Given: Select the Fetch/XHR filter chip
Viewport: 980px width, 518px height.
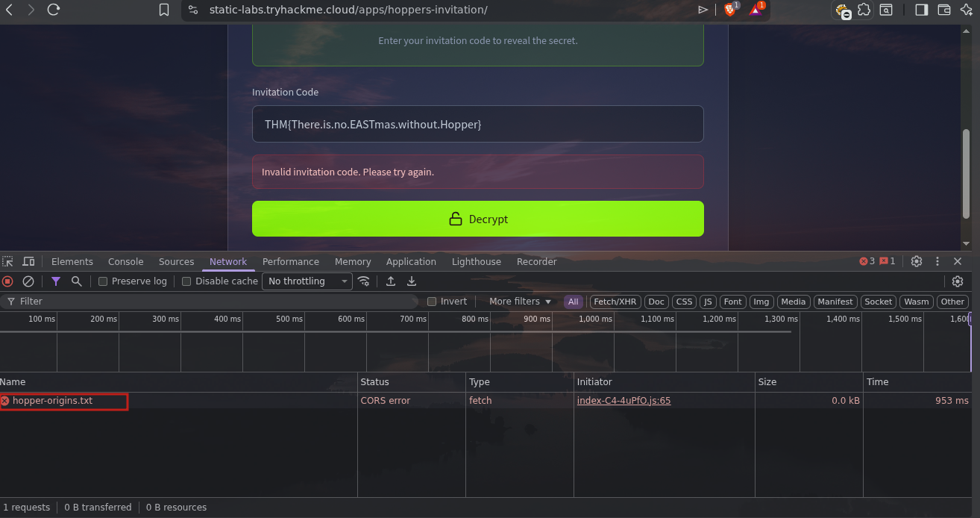Looking at the screenshot, I should tap(615, 302).
